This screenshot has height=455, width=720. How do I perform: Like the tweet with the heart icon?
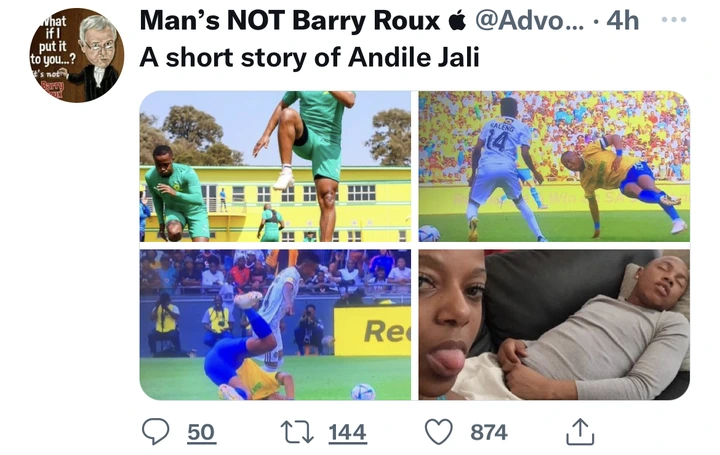pyautogui.click(x=439, y=432)
